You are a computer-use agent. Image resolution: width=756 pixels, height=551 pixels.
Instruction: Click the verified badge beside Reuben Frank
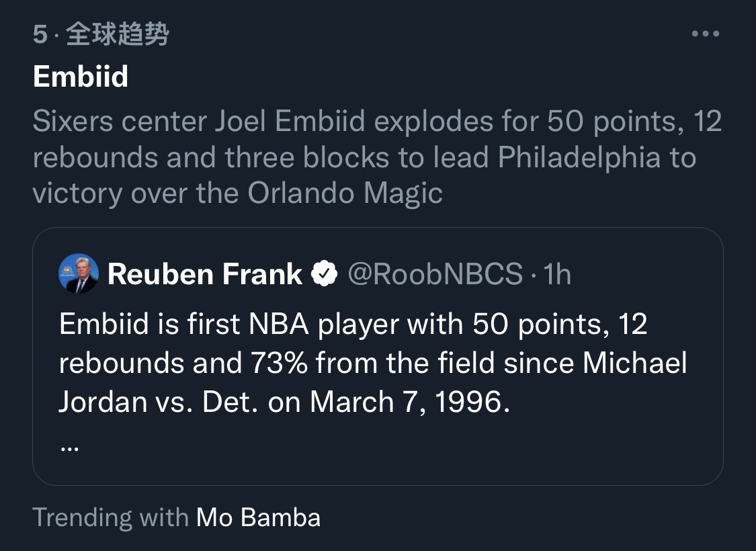coord(325,274)
